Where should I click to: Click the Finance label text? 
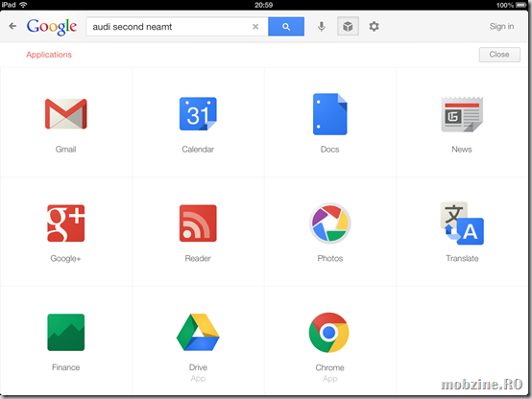click(x=66, y=367)
